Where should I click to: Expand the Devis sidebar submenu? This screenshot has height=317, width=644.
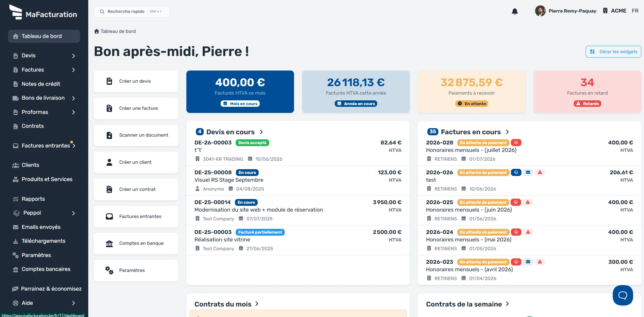[73, 56]
